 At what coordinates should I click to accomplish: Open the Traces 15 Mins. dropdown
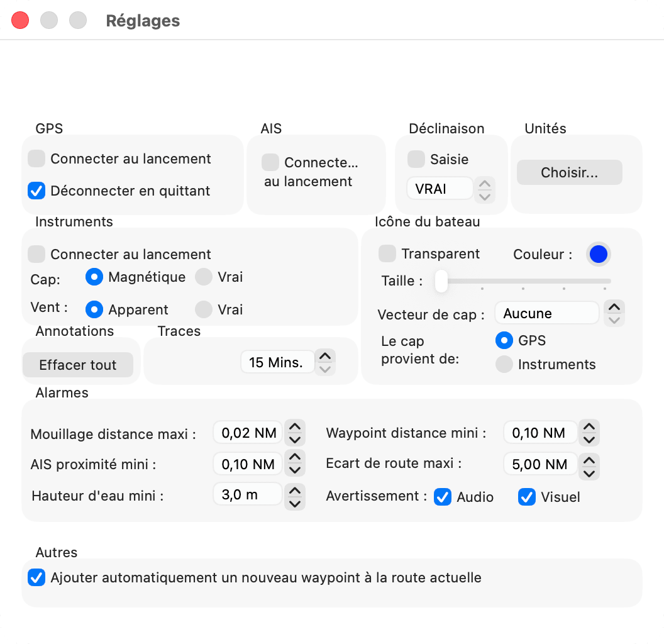click(x=278, y=362)
